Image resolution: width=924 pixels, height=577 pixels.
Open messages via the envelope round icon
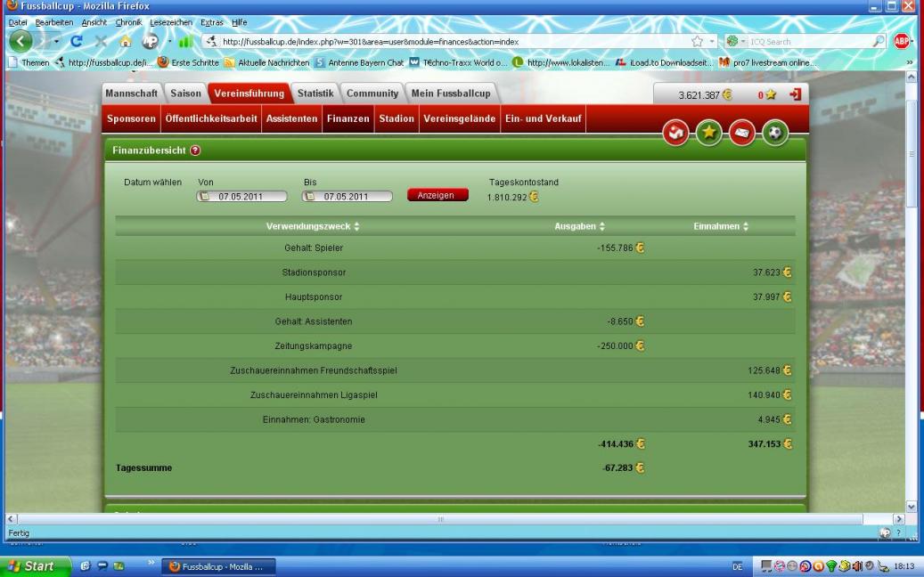coord(742,133)
